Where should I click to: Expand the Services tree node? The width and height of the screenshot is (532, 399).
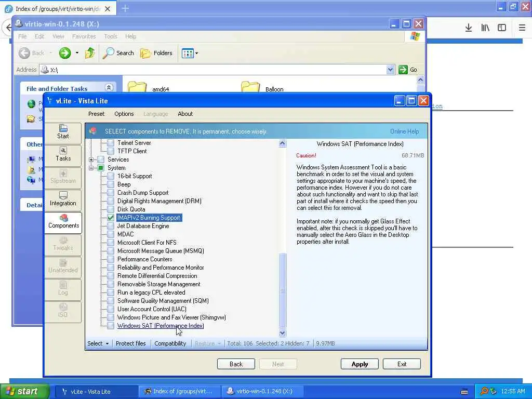[x=91, y=159]
